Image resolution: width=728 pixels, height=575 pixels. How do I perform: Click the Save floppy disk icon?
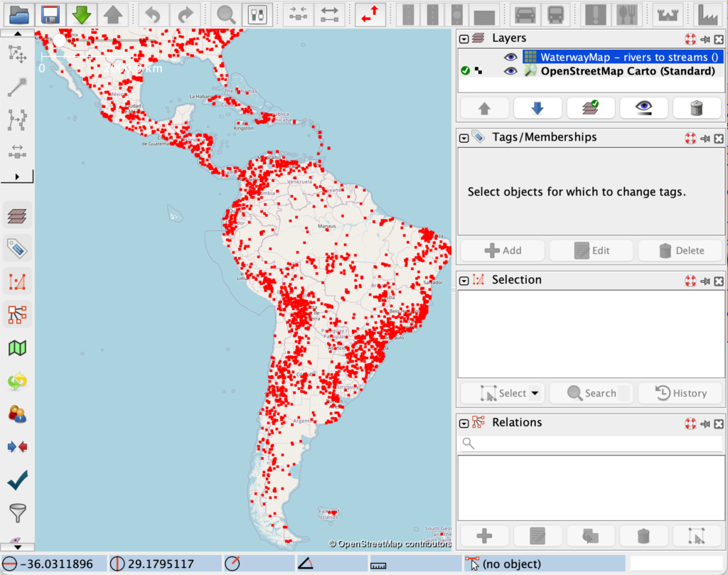coord(50,14)
